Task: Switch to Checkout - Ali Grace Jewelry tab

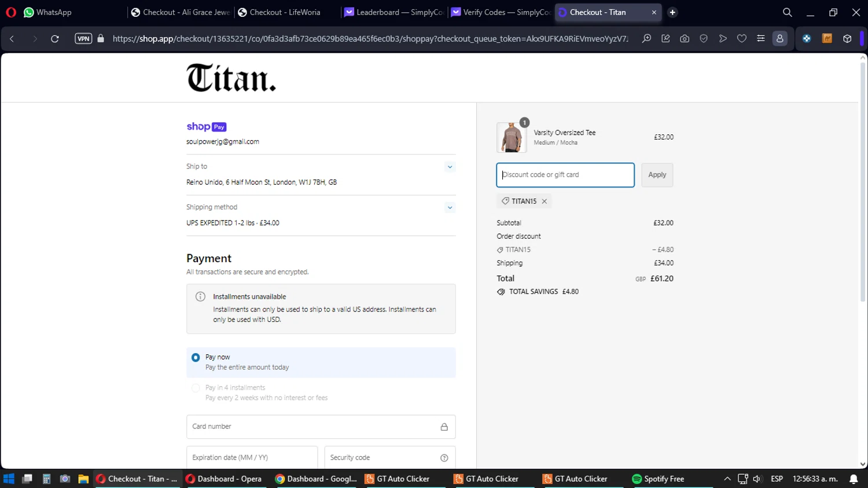Action: (x=181, y=12)
